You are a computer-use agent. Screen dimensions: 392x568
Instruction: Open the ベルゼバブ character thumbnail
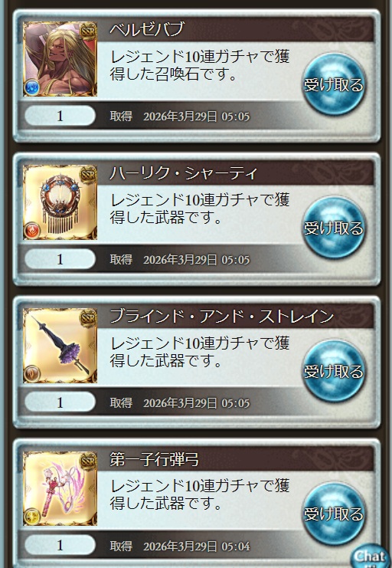(x=60, y=59)
